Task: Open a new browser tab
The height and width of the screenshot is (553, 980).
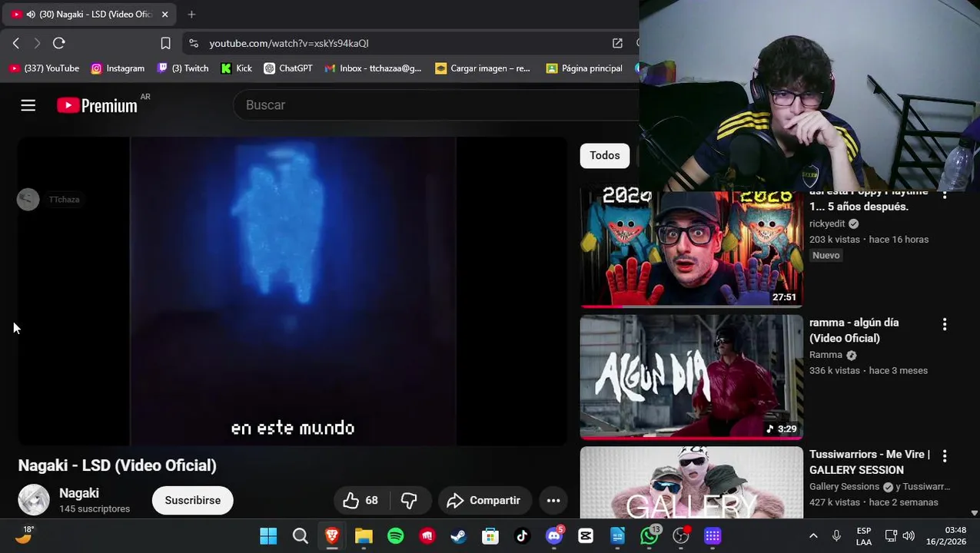Action: 191,14
